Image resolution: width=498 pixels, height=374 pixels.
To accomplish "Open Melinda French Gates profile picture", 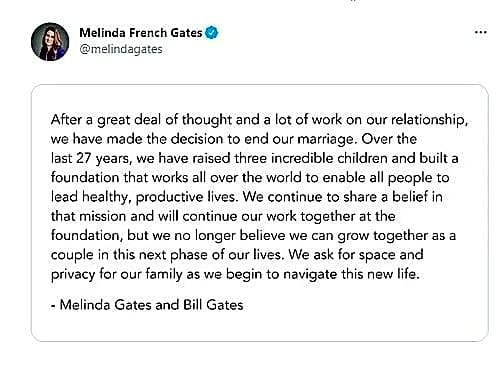I will (50, 42).
